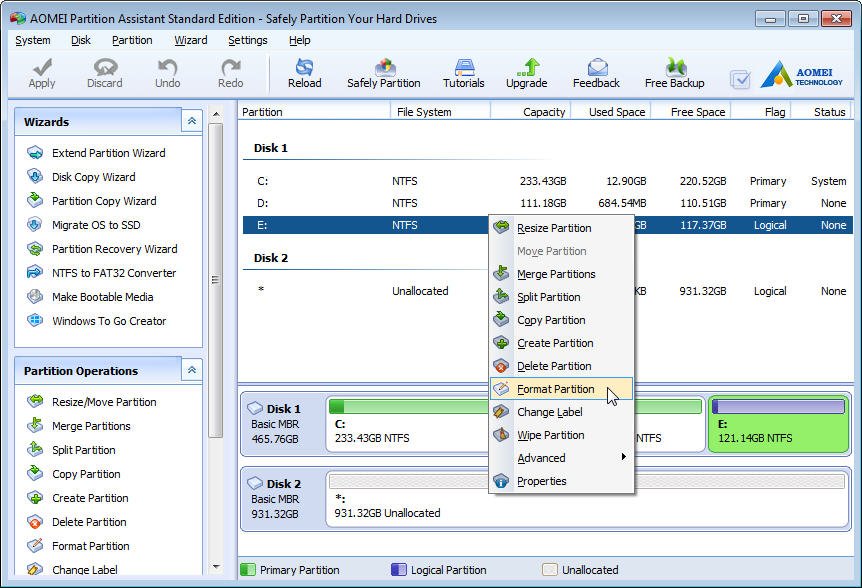This screenshot has width=862, height=588.
Task: Click the Reload toolbar icon
Action: coord(304,67)
